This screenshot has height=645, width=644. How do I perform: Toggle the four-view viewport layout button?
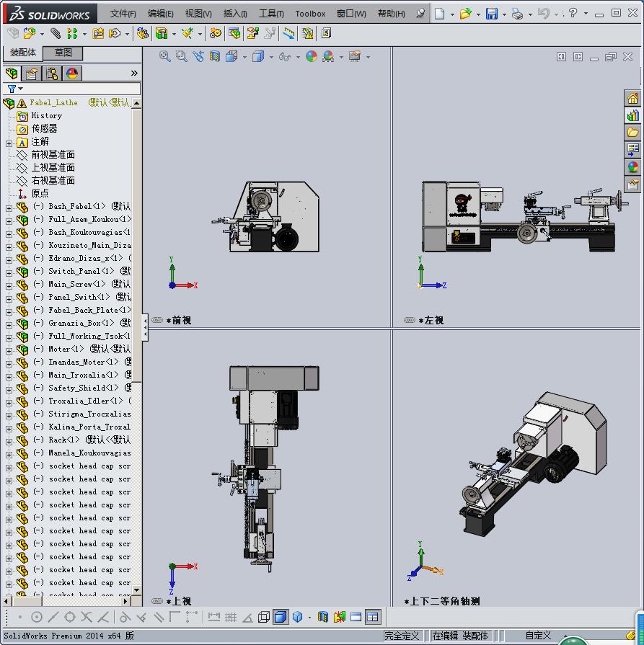click(x=372, y=617)
